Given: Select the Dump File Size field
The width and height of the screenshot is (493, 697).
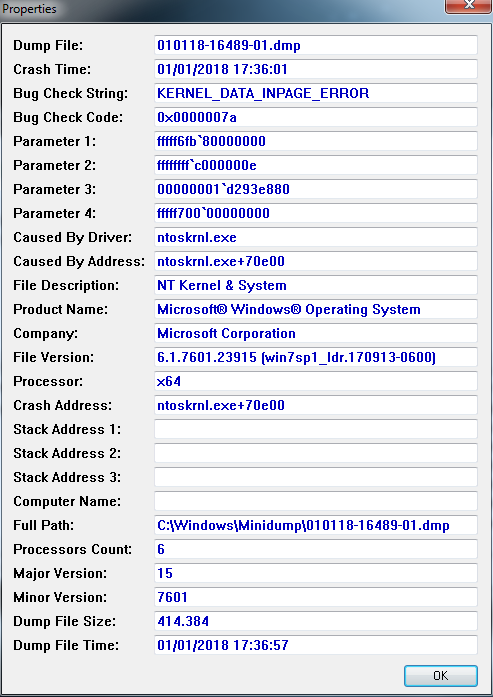Looking at the screenshot, I should point(316,621).
